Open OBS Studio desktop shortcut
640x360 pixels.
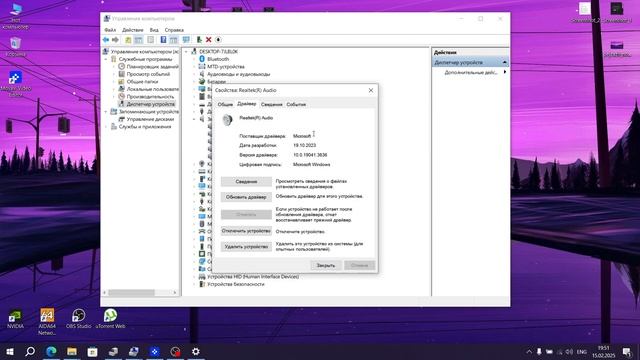point(78,319)
